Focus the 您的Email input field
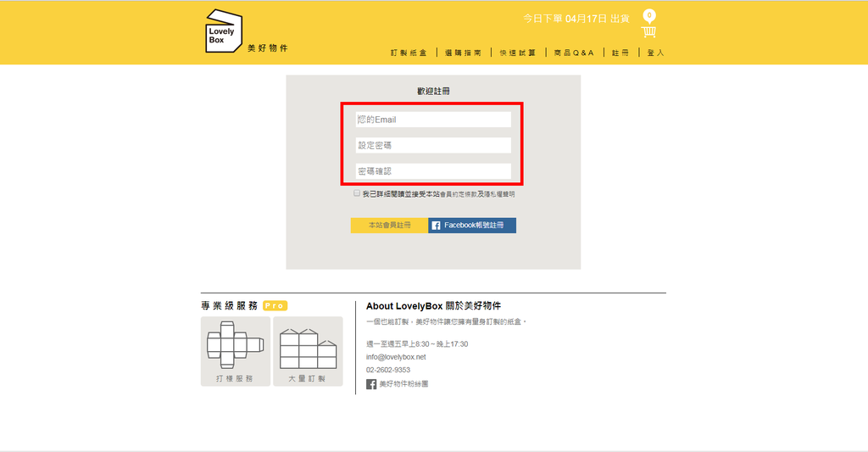 coord(433,120)
